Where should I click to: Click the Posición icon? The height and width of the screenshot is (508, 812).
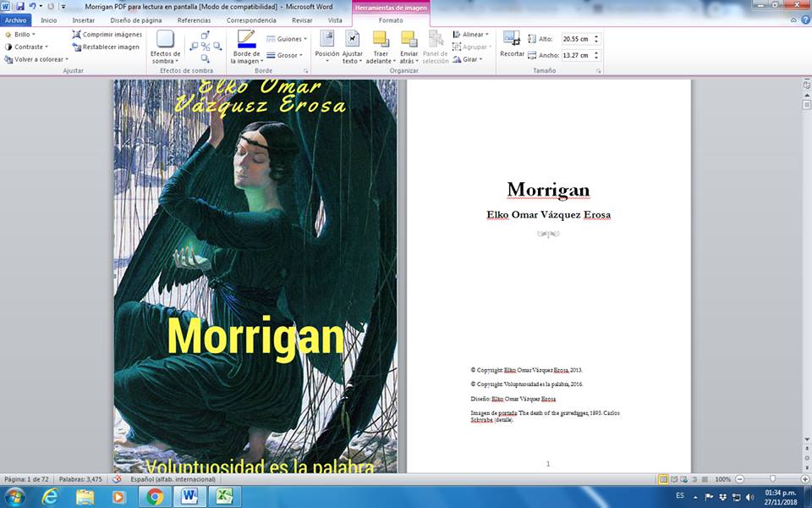[326, 39]
